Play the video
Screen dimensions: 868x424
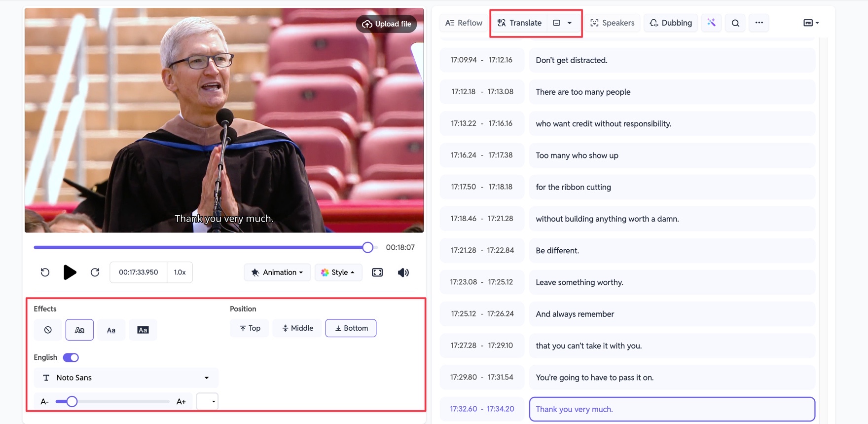70,272
